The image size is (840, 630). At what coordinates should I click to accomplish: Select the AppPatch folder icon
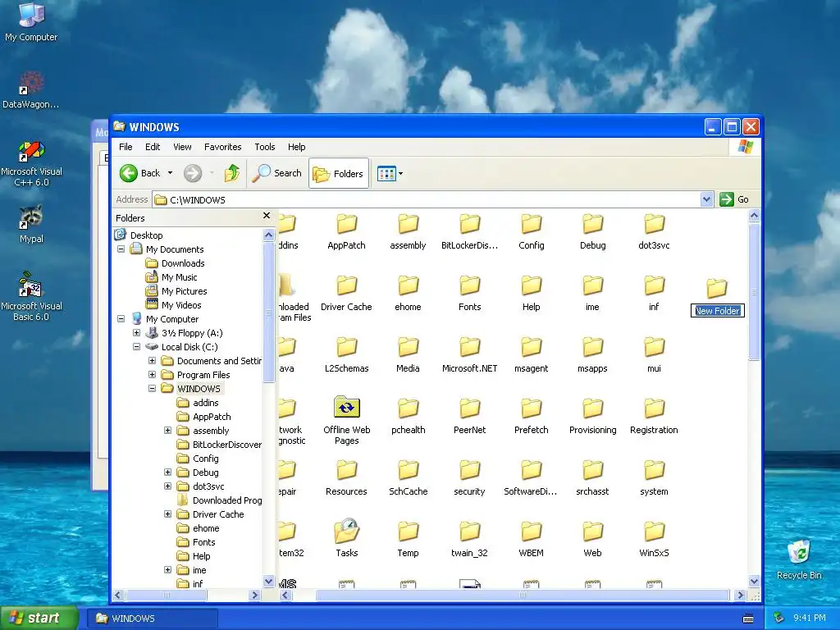347,232
